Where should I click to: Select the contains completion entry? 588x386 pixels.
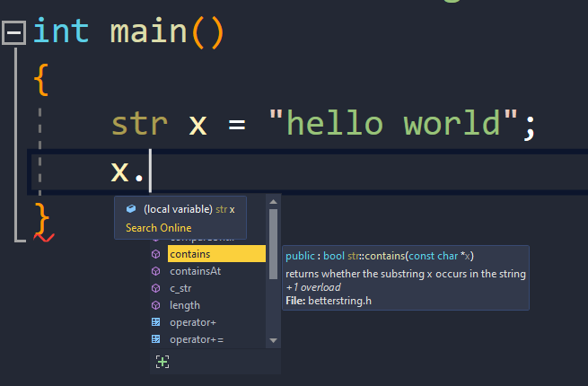pos(216,254)
